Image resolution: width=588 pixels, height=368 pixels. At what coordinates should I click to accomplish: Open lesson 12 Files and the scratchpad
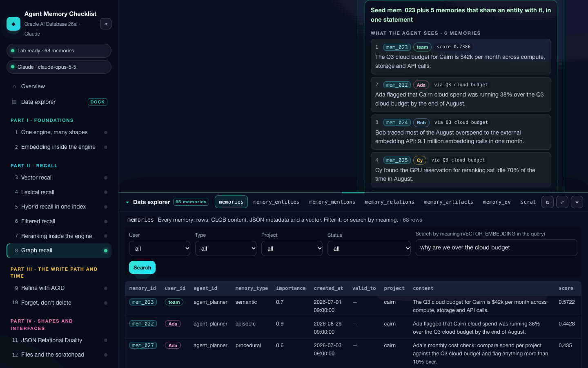point(59,355)
